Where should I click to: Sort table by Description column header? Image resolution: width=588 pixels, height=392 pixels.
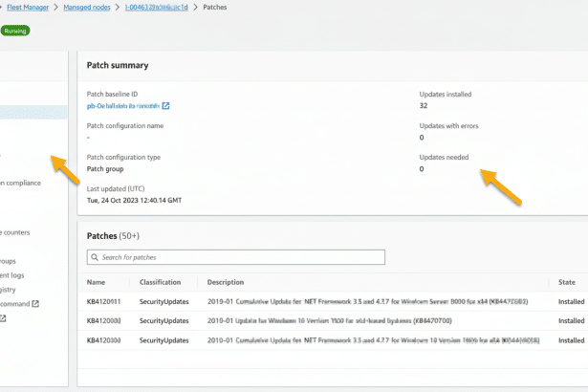226,282
